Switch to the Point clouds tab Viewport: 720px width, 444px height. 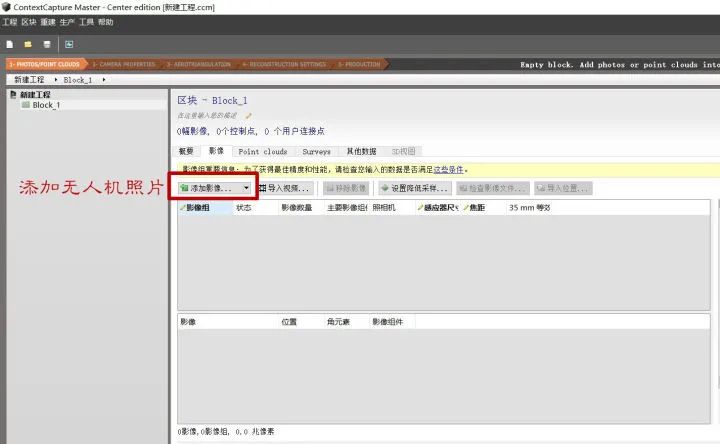click(262, 152)
